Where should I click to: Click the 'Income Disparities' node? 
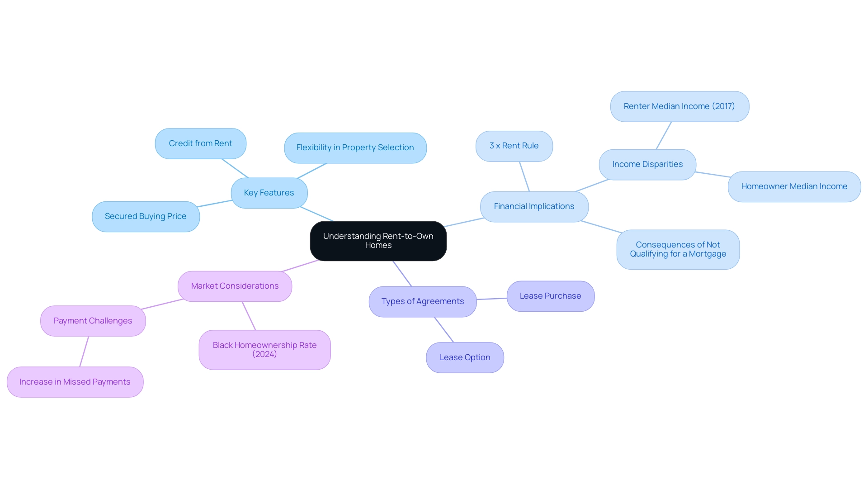click(648, 164)
